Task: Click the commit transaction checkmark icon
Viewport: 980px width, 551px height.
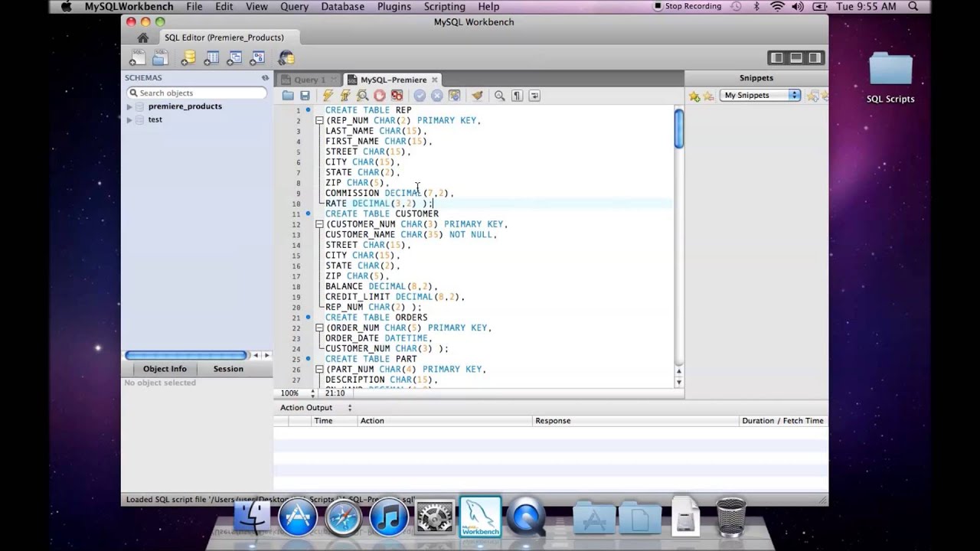Action: pyautogui.click(x=420, y=96)
